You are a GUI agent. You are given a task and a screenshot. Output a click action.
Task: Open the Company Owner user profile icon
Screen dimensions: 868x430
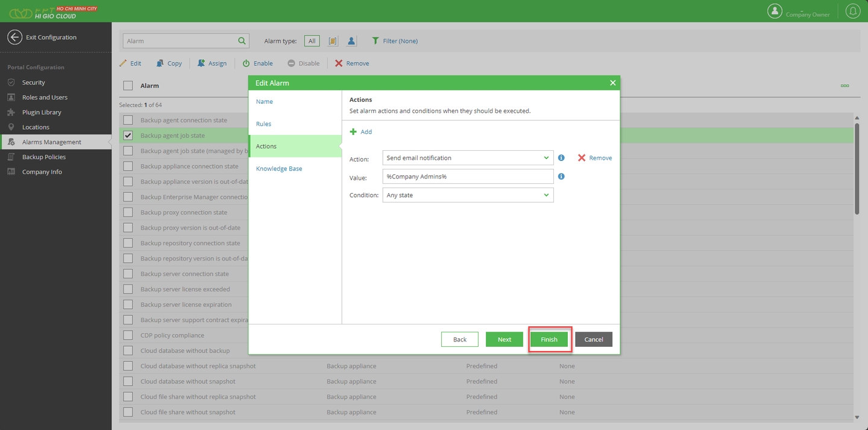(x=775, y=11)
